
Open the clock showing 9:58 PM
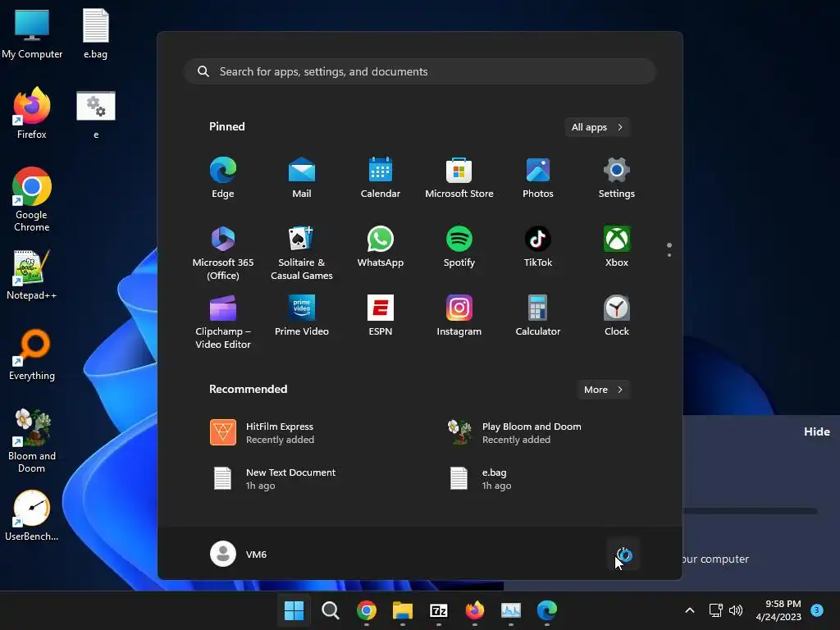point(778,610)
